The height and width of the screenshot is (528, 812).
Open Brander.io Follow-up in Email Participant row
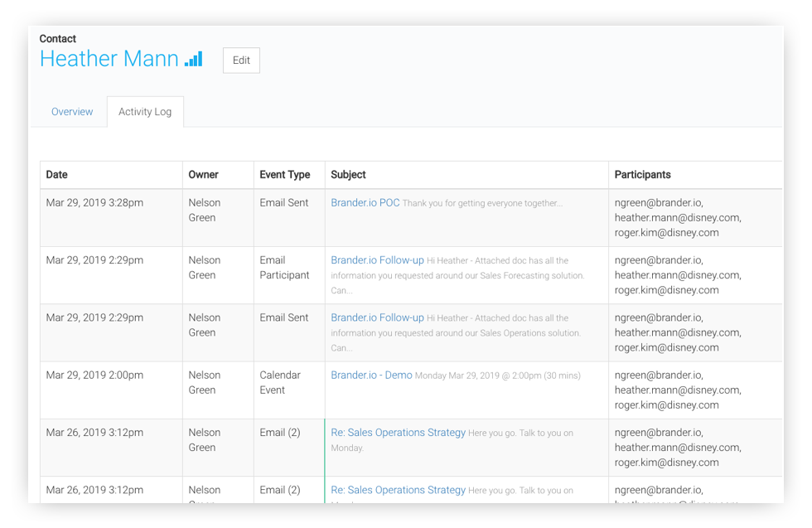point(377,259)
